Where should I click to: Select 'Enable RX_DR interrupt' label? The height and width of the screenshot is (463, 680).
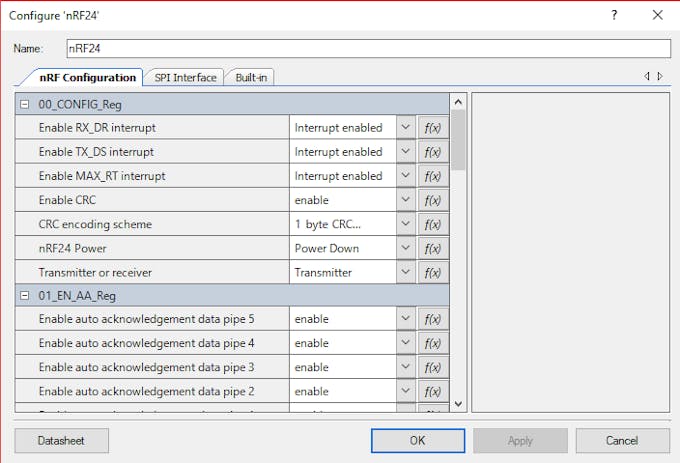(97, 128)
